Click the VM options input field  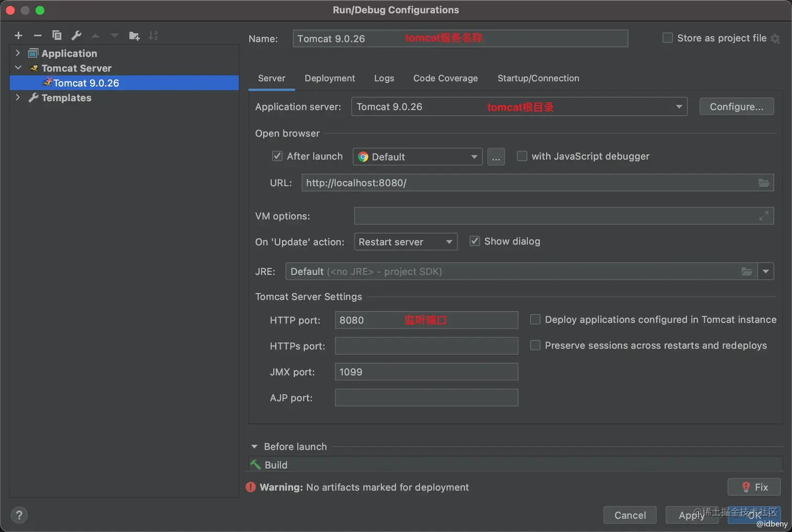click(564, 216)
